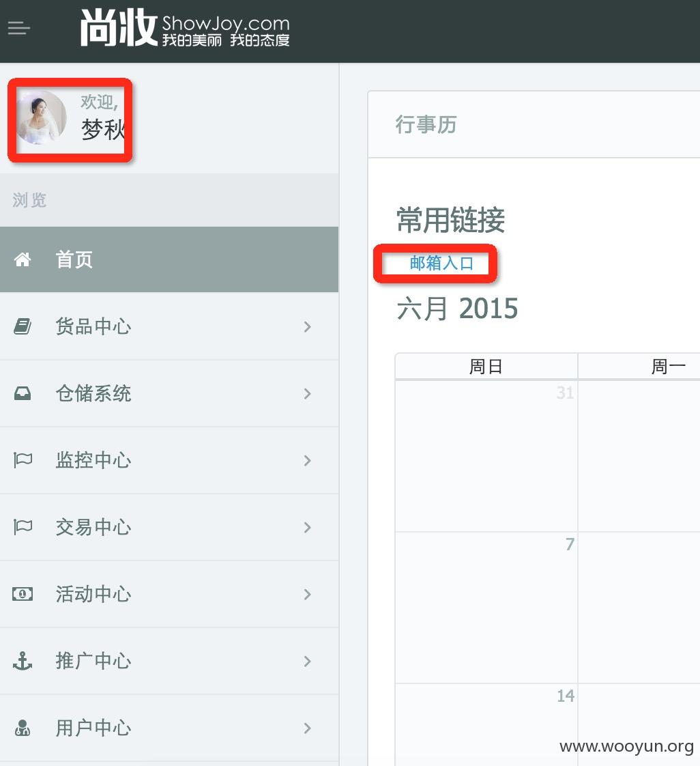Open the 邮箱入口 link
700x766 pixels.
pos(441,264)
